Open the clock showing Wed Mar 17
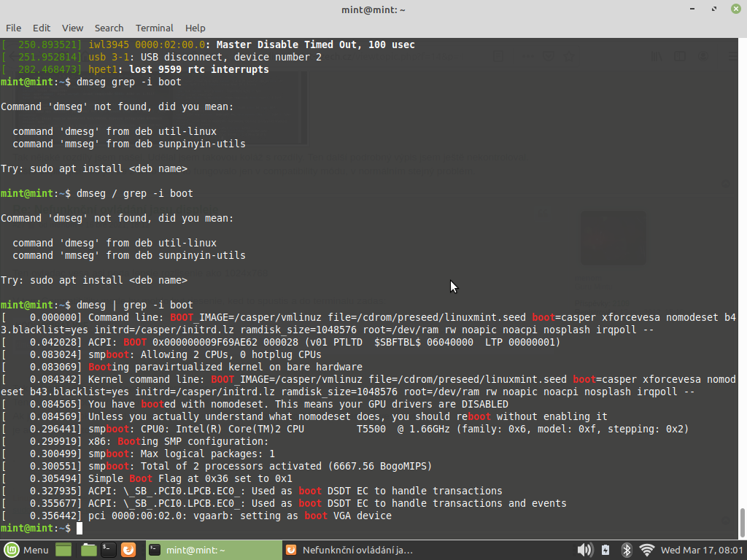The image size is (747, 560). tap(702, 550)
